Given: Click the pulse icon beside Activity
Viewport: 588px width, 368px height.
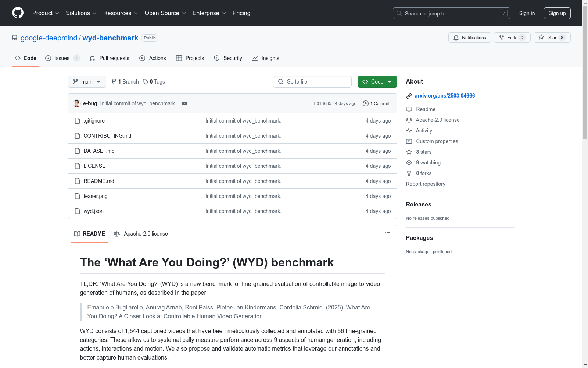Looking at the screenshot, I should (409, 131).
